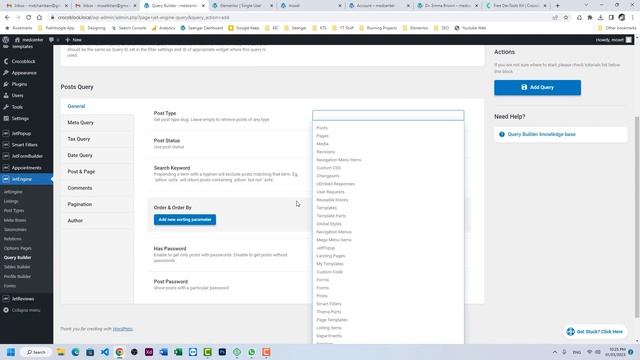Open Windows Start menu
Screen dimensions: 640x360
[x=11, y=352]
